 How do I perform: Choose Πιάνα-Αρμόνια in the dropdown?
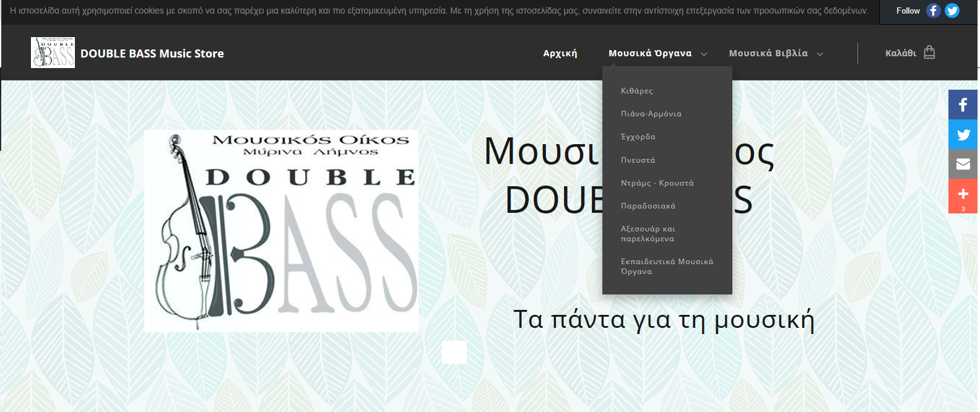pyautogui.click(x=651, y=114)
